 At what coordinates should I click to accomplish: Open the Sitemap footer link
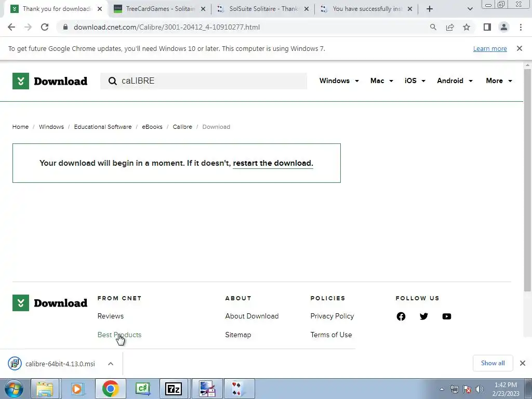pos(238,335)
